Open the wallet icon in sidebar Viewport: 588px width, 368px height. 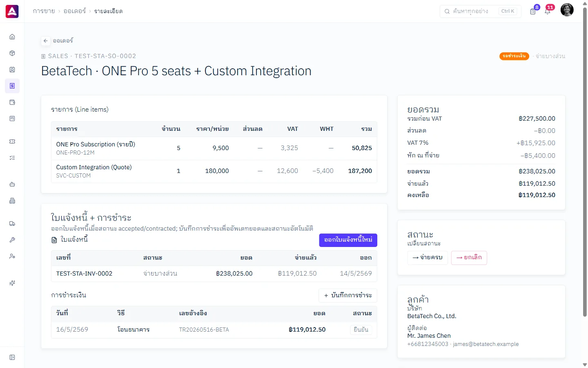(x=12, y=102)
